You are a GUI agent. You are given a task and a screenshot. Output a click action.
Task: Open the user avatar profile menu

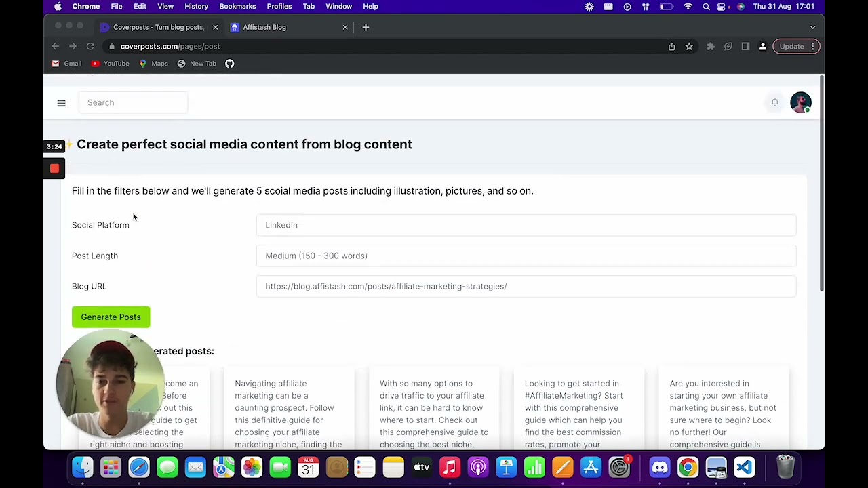801,102
